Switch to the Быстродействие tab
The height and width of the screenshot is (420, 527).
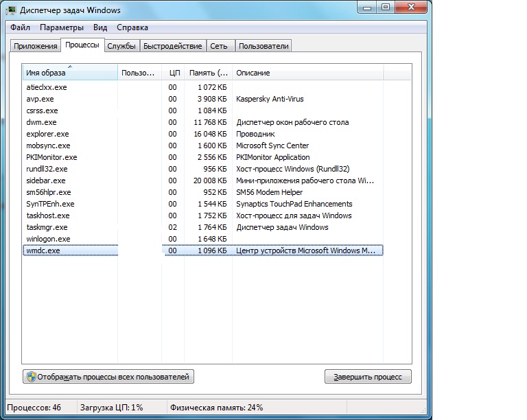pos(173,46)
